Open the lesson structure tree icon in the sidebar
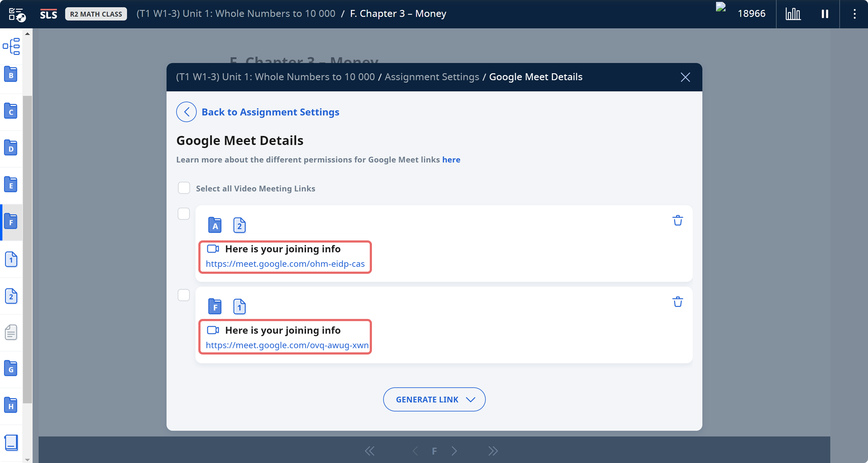Image resolution: width=868 pixels, height=463 pixels. tap(11, 46)
